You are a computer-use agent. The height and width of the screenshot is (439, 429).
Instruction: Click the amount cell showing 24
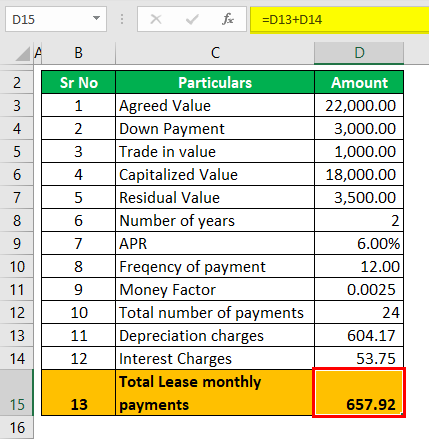tap(359, 312)
